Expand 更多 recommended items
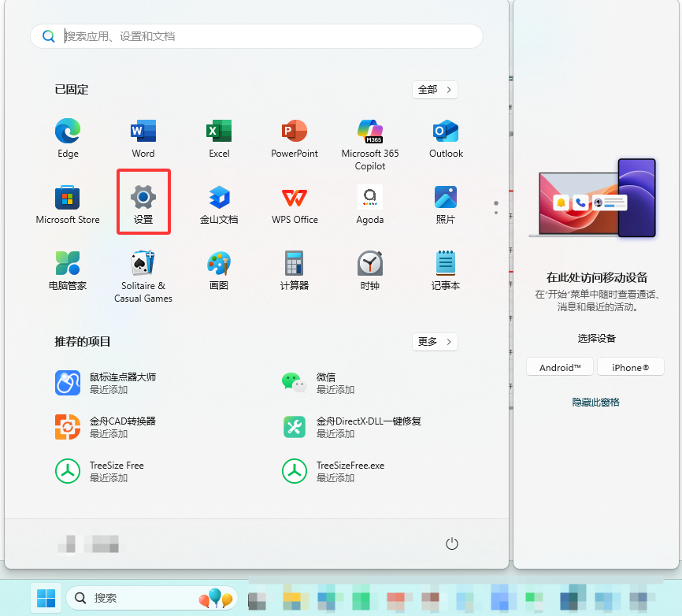This screenshot has height=616, width=682. [435, 342]
